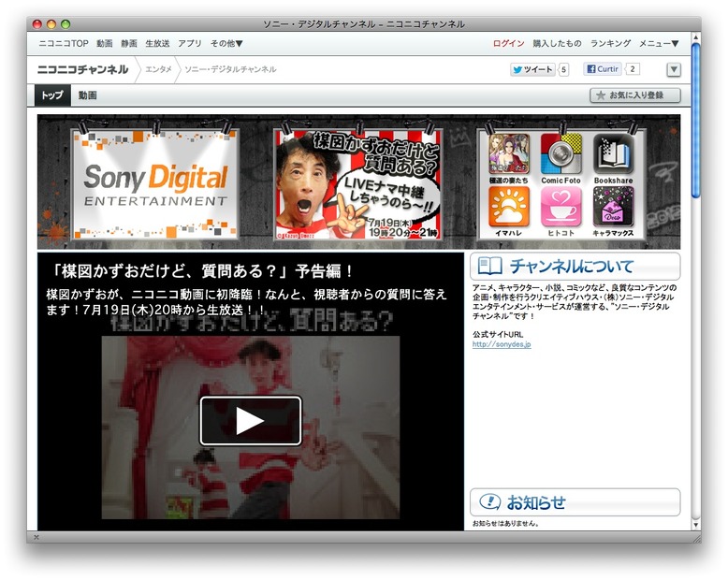Open the 生放送 menu item
Screen dimensions: 728x580
click(157, 43)
